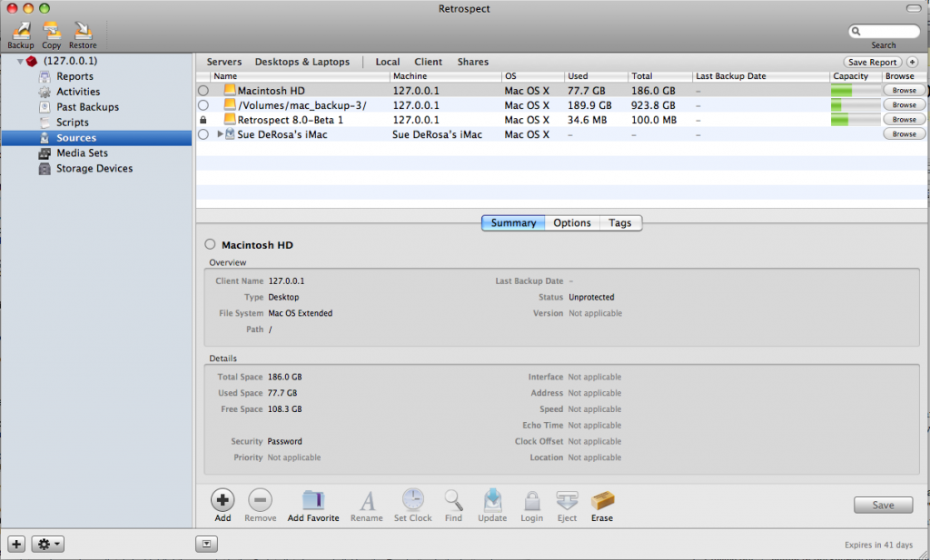Click the Add Favorite folder icon
The height and width of the screenshot is (560, 930).
tap(313, 500)
